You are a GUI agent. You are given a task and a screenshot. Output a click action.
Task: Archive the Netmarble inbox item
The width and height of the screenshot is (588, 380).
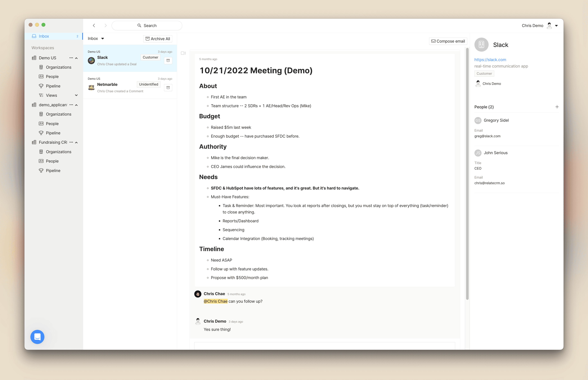pyautogui.click(x=168, y=88)
